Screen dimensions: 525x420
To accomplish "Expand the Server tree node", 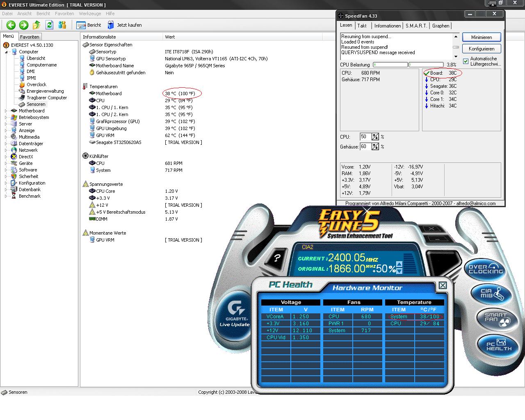I will click(6, 124).
